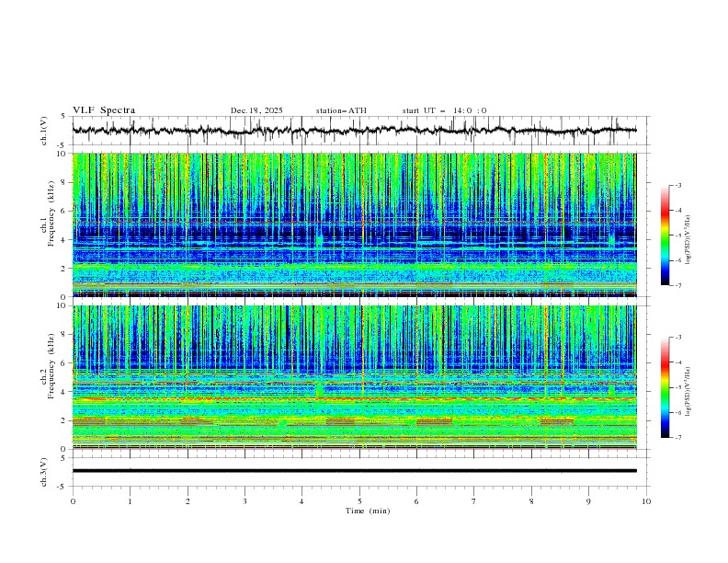
Task: Select the "start UT = 14:0 :0" text
Action: 444,110
